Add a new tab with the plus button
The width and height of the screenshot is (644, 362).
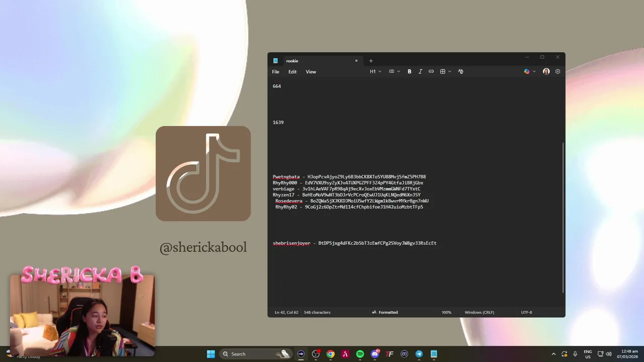pos(371,61)
